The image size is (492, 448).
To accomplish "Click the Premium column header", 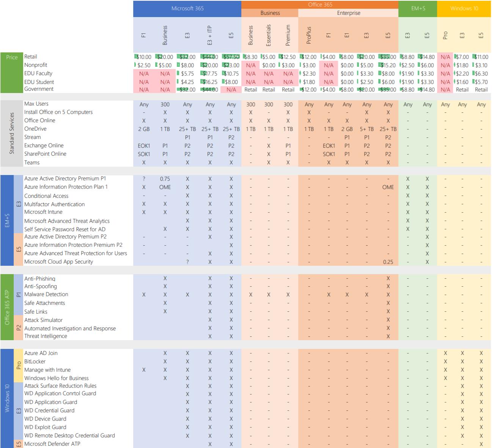I will click(x=288, y=35).
